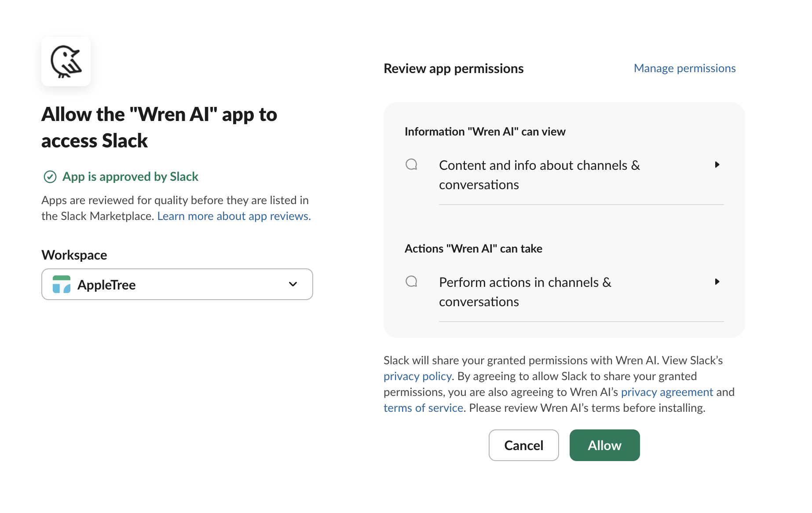Click the "Review app permissions" heading
This screenshot has height=513, width=812.
pos(454,69)
